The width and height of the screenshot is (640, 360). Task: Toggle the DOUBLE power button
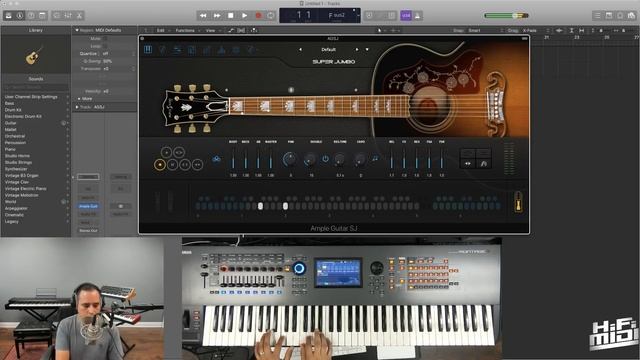click(325, 159)
